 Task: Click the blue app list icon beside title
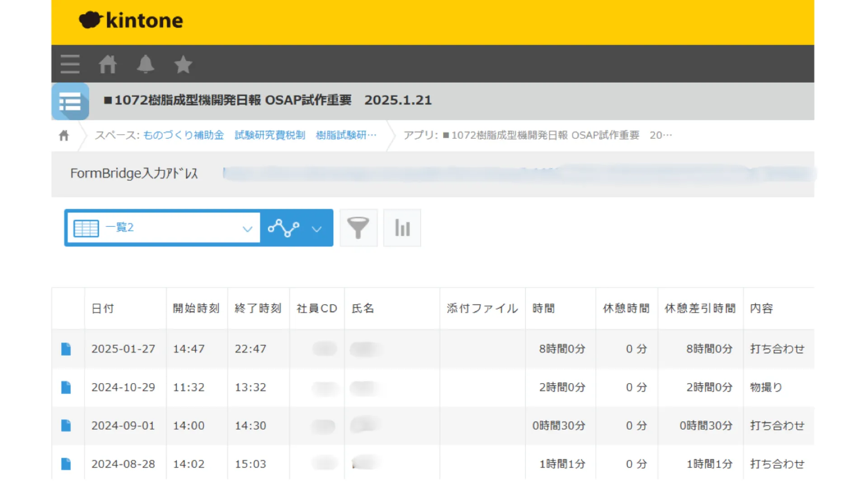tap(70, 101)
